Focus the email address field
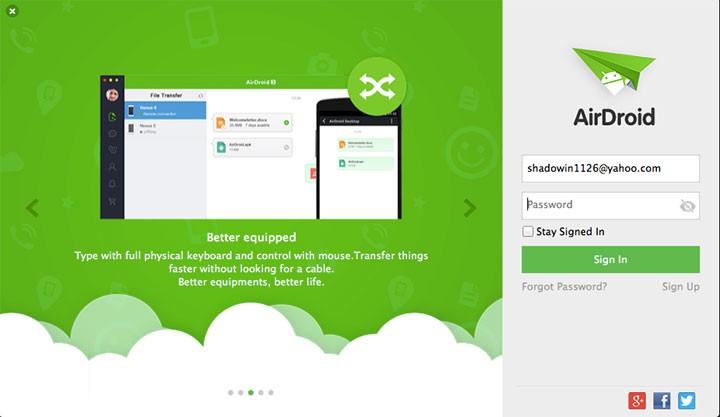The width and height of the screenshot is (720, 417). click(x=611, y=169)
